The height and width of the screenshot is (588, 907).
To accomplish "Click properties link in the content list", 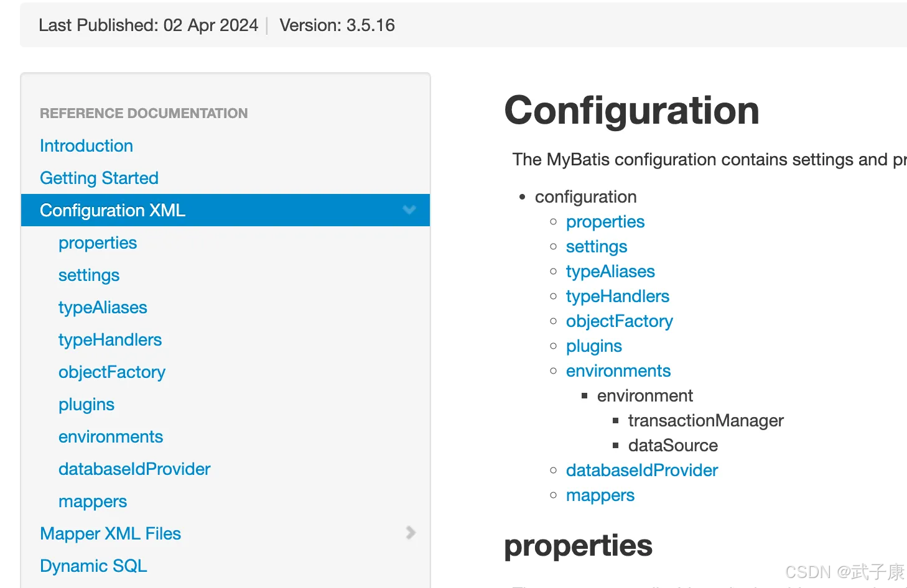I will 605,222.
